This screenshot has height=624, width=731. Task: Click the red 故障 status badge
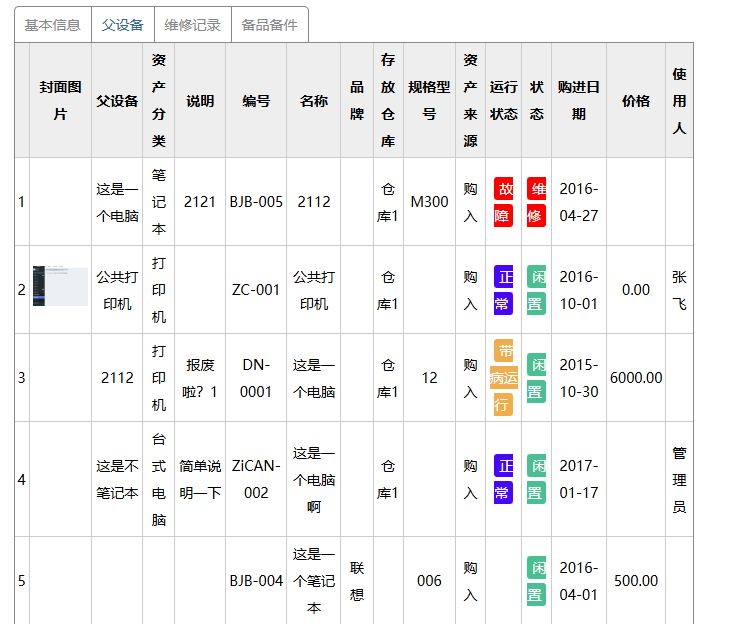coord(504,202)
